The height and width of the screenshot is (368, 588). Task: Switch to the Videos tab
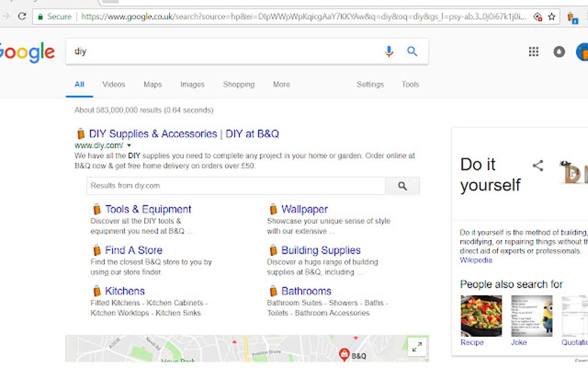click(114, 84)
